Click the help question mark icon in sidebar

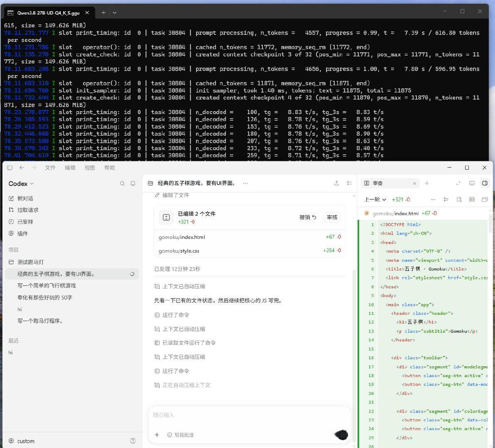coord(133,441)
